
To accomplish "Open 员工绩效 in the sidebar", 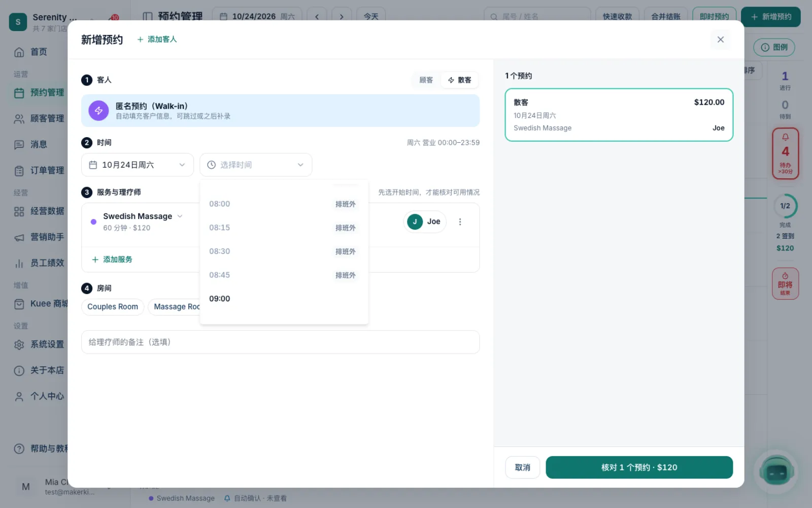I will [x=38, y=263].
